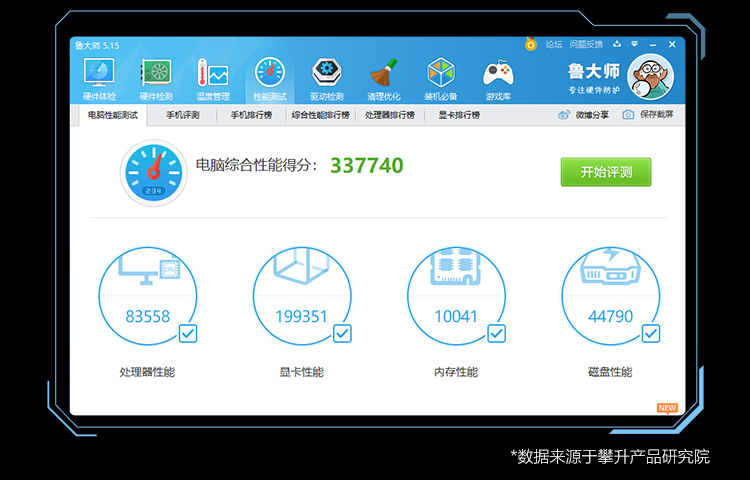Click the 处理器性能 label text
This screenshot has width=750, height=480.
coord(147,372)
